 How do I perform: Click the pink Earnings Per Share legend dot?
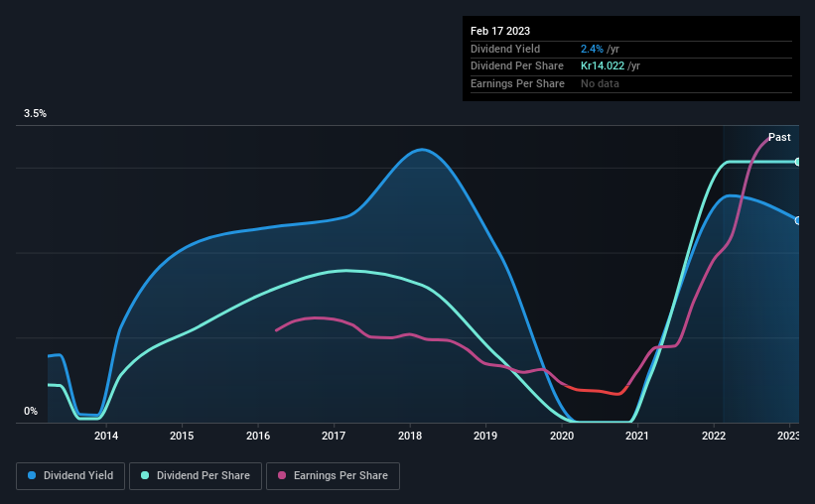coord(282,475)
